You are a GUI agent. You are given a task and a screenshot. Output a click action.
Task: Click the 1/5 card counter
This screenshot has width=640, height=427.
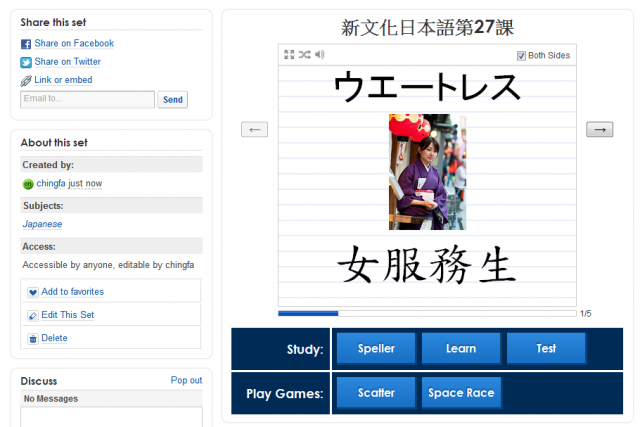coord(586,314)
